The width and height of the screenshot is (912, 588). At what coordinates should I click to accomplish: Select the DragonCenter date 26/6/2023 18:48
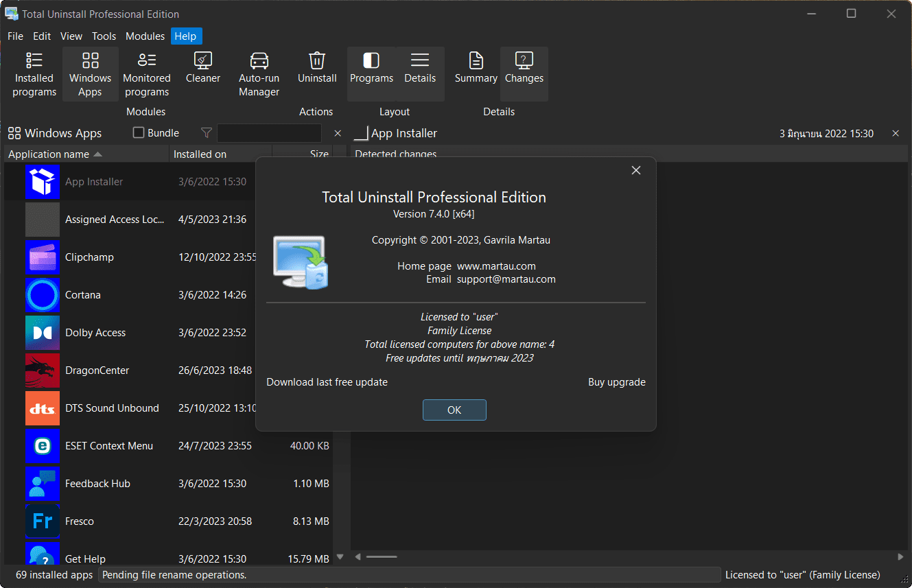point(215,371)
